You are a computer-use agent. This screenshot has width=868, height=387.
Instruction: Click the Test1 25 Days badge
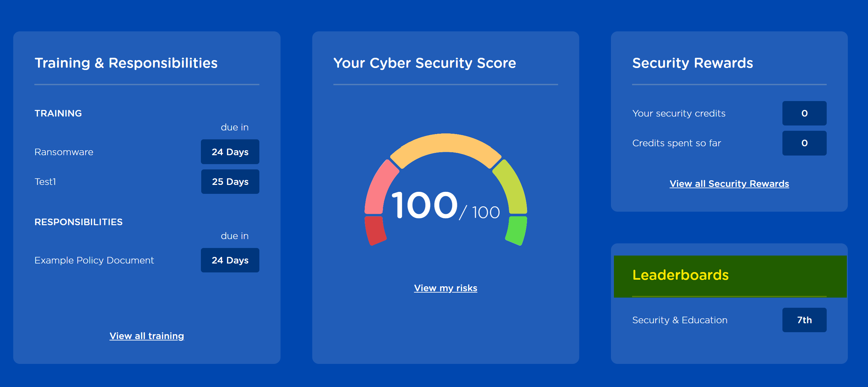[x=230, y=182]
